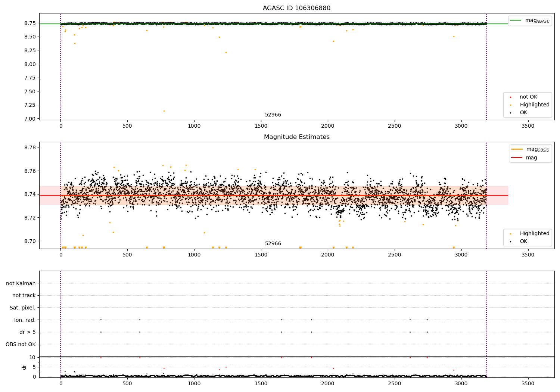560x392 pixels.
Task: Click 'OK' legend label in Magnitude Estimates plot
Action: pos(523,242)
